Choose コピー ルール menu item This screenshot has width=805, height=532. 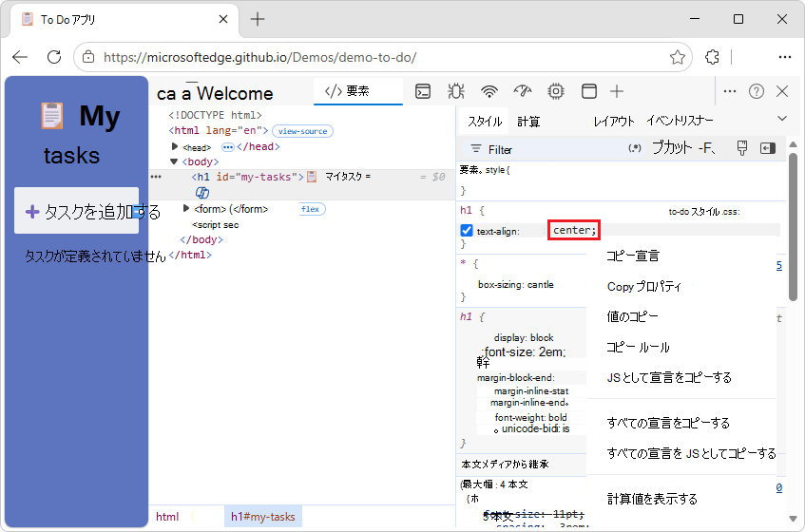point(638,348)
